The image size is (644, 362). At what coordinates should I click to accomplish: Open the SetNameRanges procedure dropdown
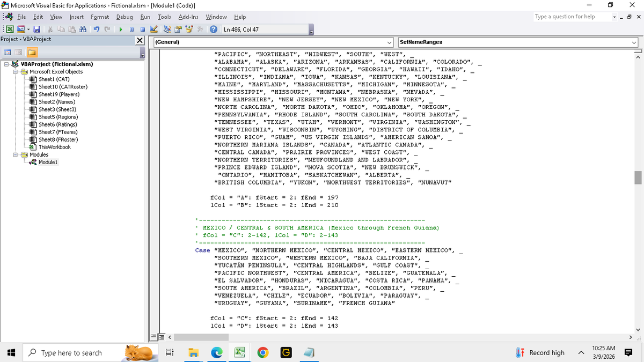click(x=634, y=42)
